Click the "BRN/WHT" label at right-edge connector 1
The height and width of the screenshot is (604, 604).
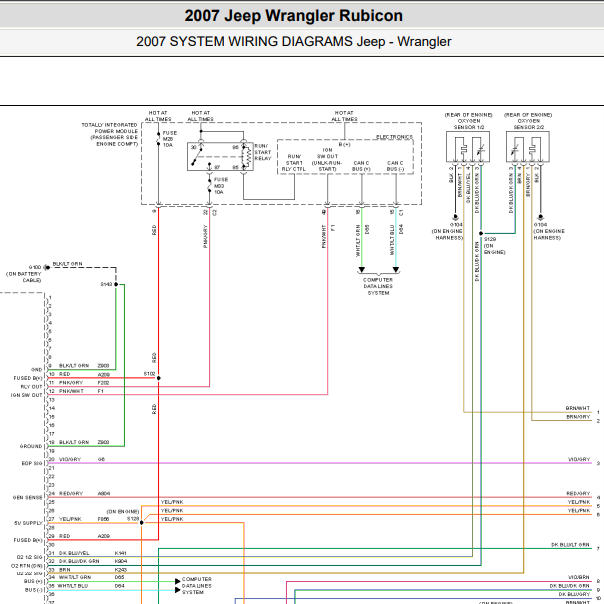(x=578, y=408)
